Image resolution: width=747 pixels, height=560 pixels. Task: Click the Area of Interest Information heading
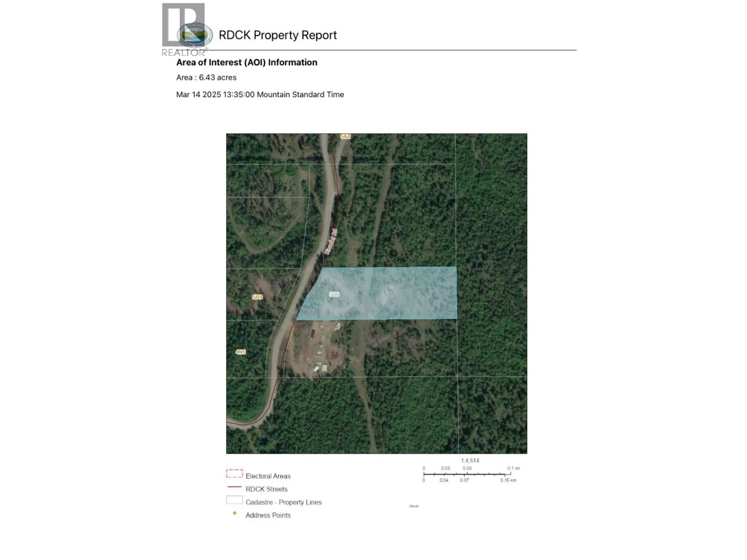[247, 63]
